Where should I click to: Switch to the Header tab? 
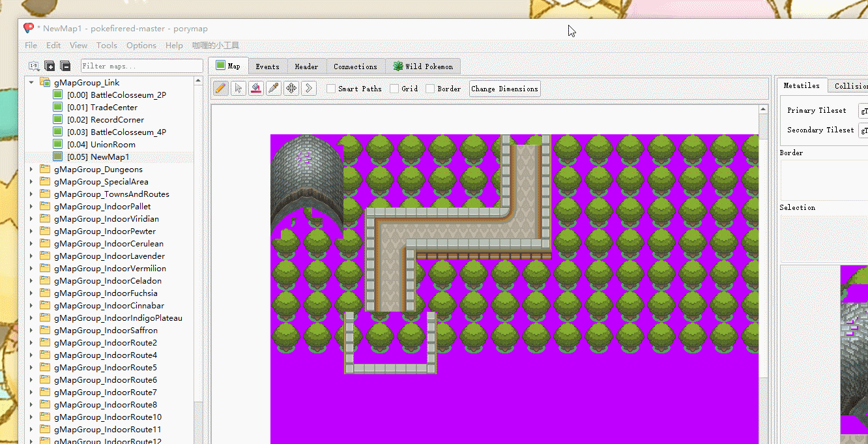click(x=306, y=67)
